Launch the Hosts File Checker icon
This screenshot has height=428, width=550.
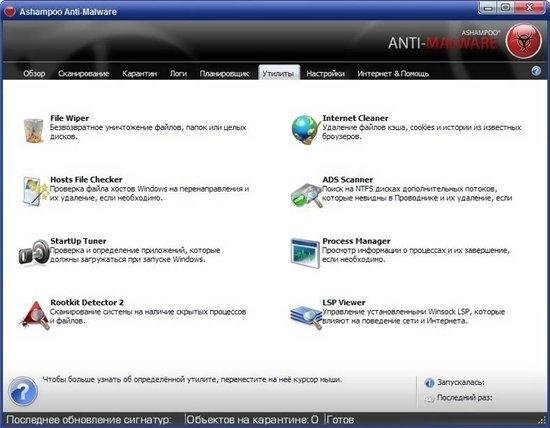coord(35,191)
